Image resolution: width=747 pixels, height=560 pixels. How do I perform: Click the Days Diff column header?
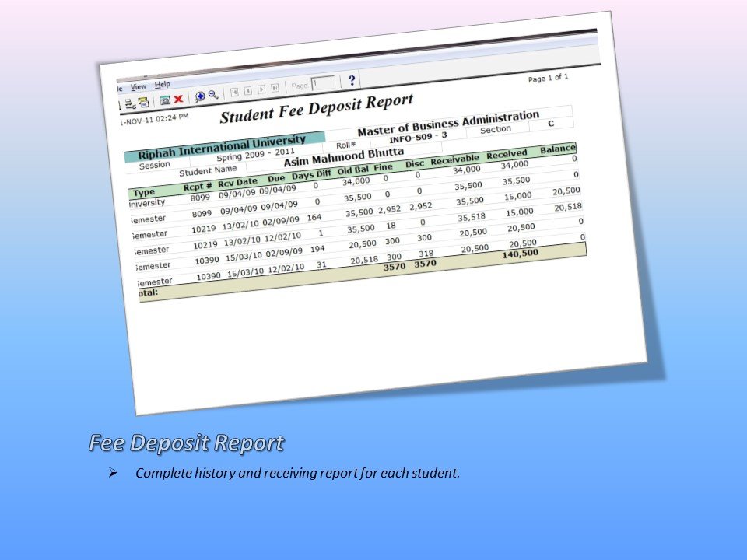(x=311, y=175)
